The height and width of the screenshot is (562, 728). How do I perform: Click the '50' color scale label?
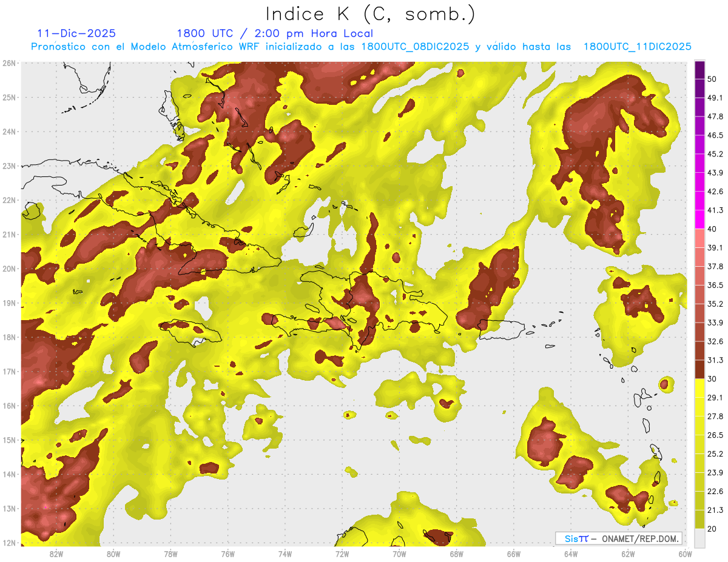pos(713,79)
